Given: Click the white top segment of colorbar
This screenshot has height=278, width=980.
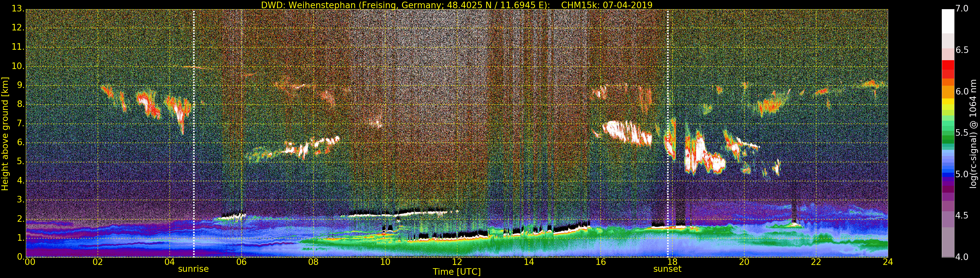Looking at the screenshot, I should coord(948,21).
